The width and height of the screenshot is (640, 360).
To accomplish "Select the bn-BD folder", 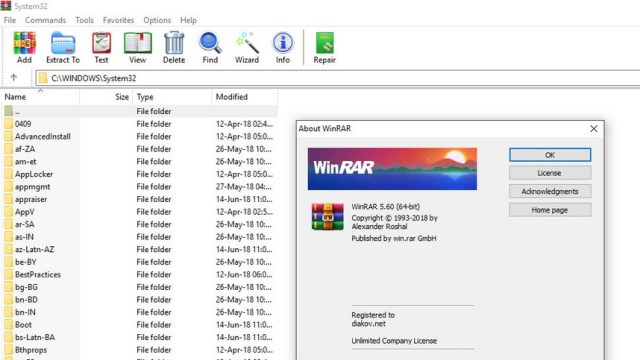I will click(26, 300).
